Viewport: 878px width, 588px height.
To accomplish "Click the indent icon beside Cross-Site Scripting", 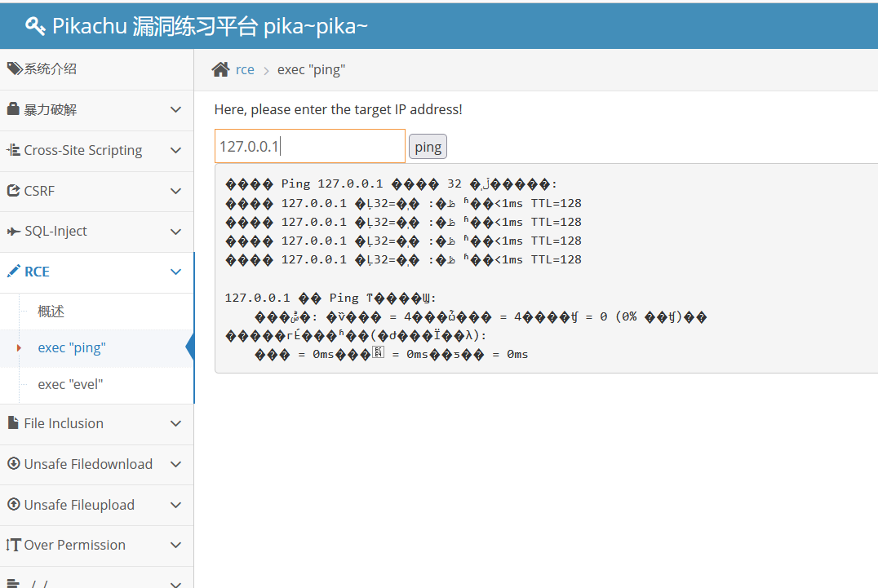I will point(13,150).
